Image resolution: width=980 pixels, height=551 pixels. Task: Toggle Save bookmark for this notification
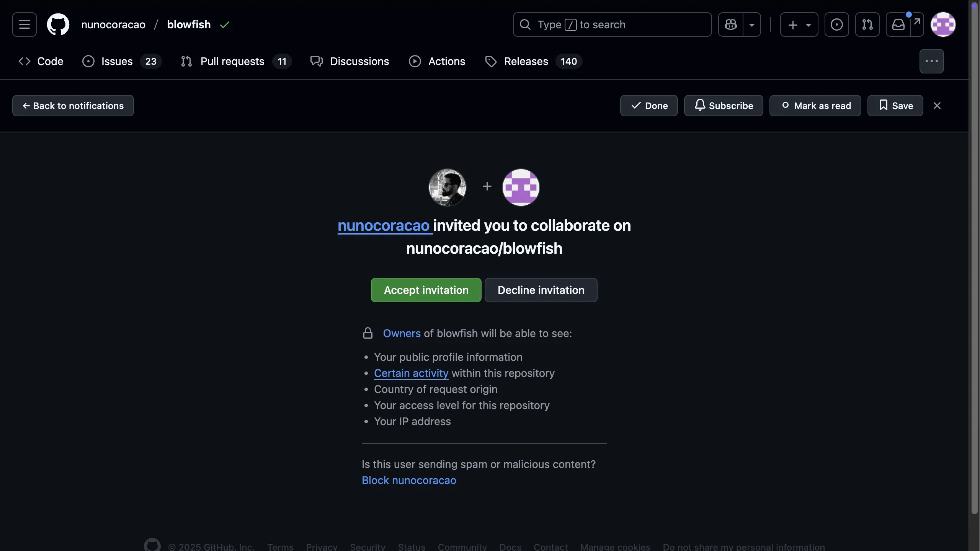[895, 106]
